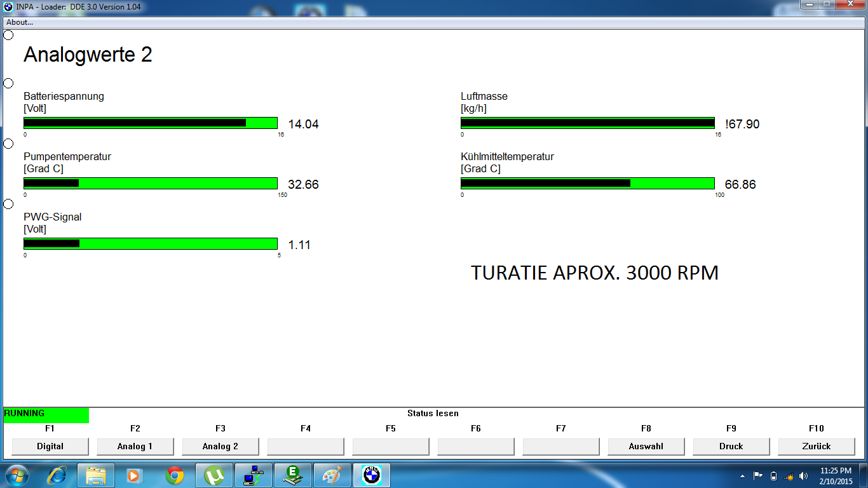This screenshot has height=488, width=868.
Task: Open the About... menu
Action: point(20,22)
